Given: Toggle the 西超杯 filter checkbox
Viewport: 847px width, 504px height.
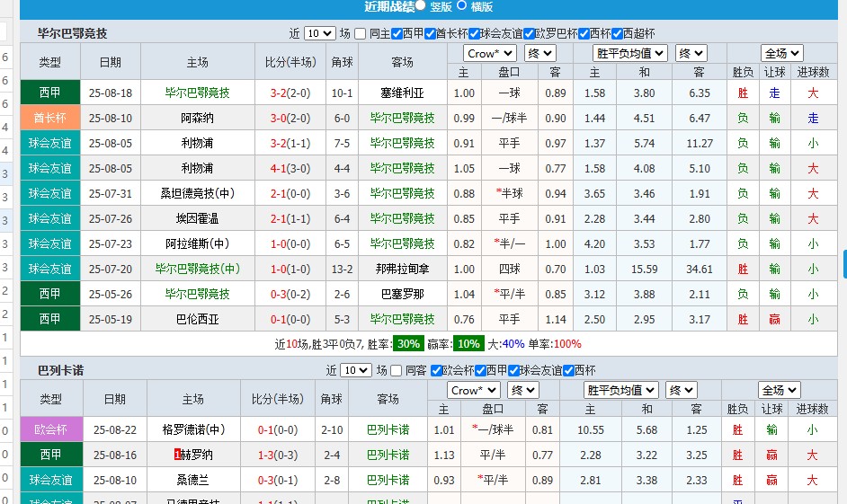Looking at the screenshot, I should pyautogui.click(x=616, y=33).
